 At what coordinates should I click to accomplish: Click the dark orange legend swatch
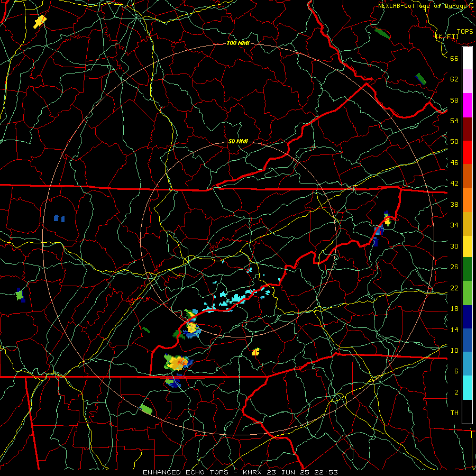point(467,176)
